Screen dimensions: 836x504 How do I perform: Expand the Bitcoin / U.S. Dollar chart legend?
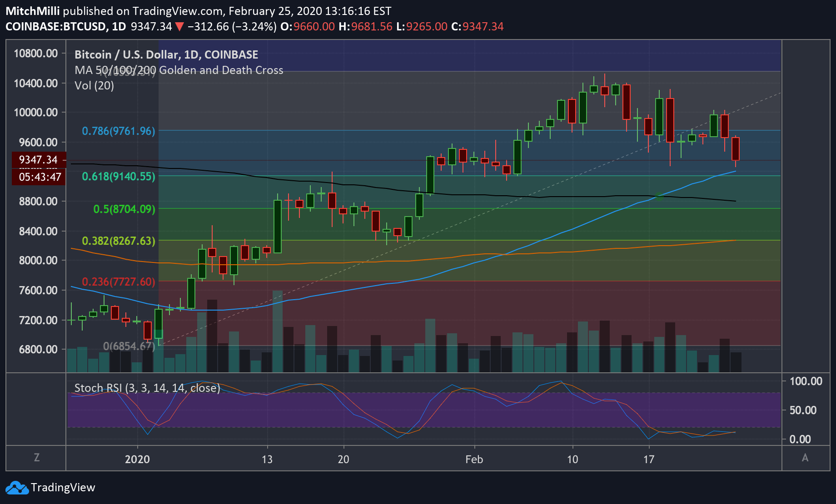point(166,54)
